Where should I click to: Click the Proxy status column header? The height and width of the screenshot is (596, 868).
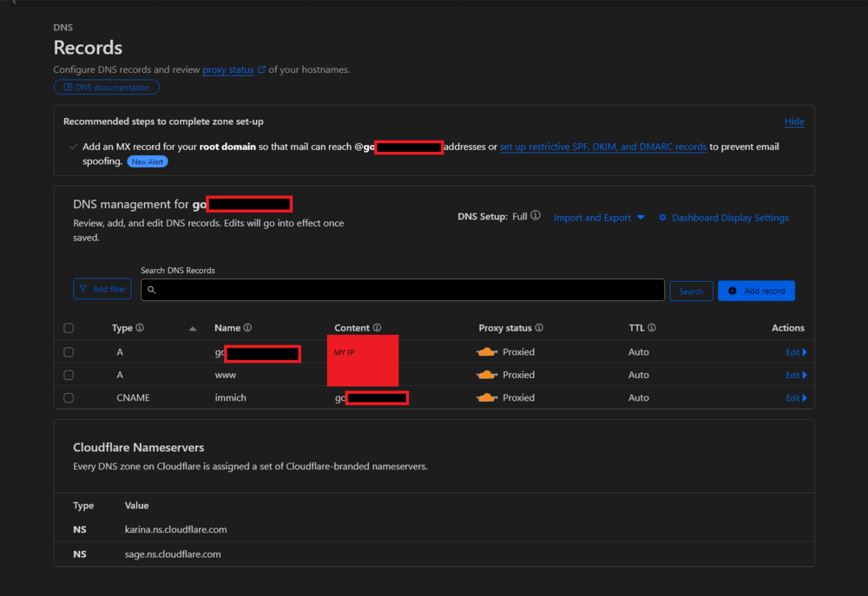pos(505,328)
